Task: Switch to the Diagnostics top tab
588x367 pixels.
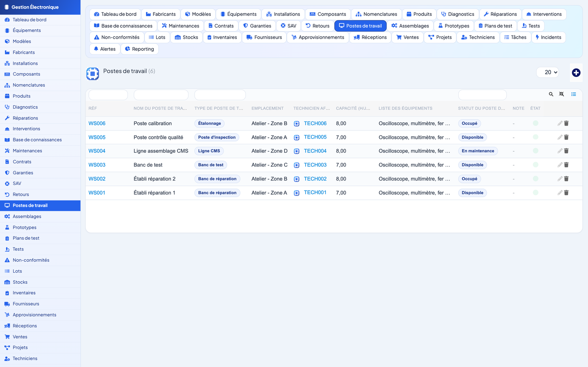Action: click(x=457, y=14)
